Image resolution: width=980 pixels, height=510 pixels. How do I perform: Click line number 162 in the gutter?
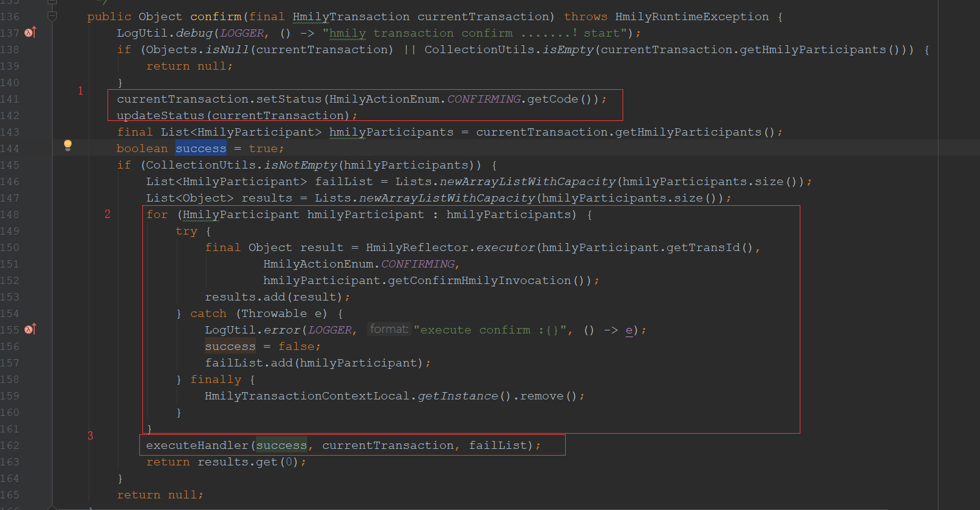coord(10,445)
